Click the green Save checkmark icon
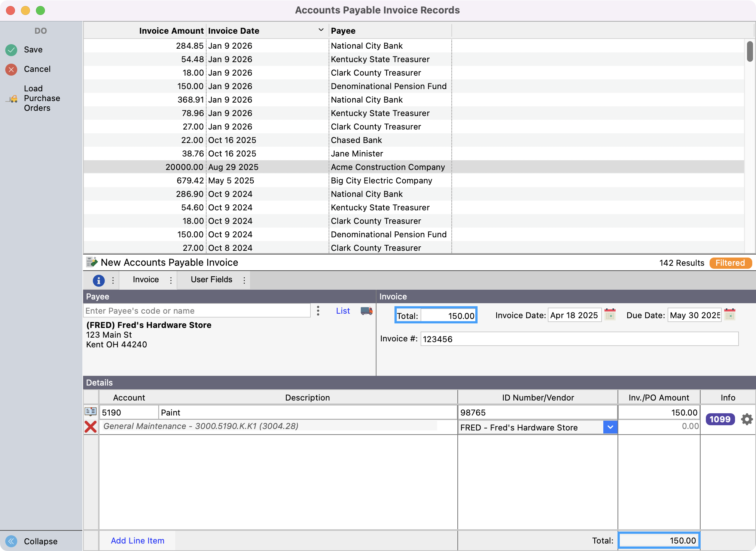 (x=11, y=50)
